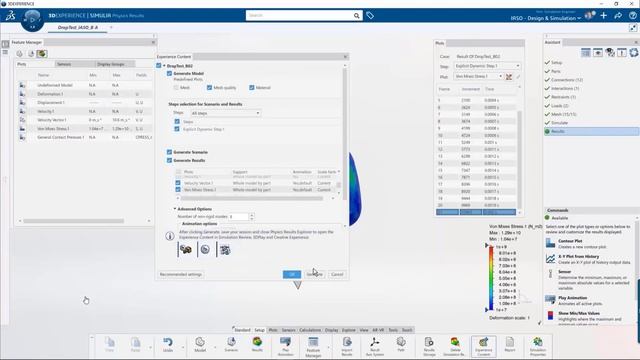Click the tag icon beside search
This screenshot has height=360, width=640.
coord(370,16)
